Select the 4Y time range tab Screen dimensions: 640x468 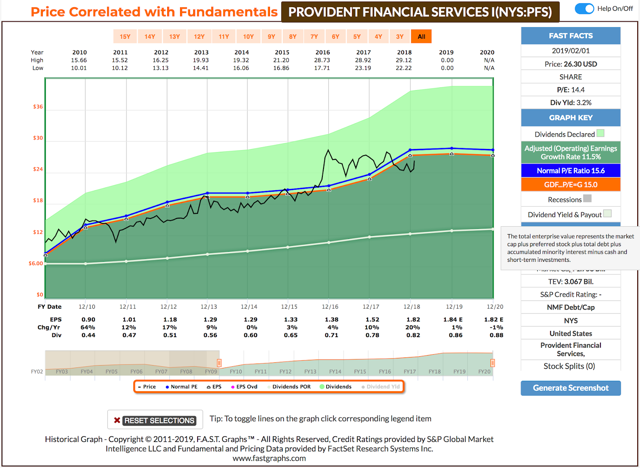(378, 37)
